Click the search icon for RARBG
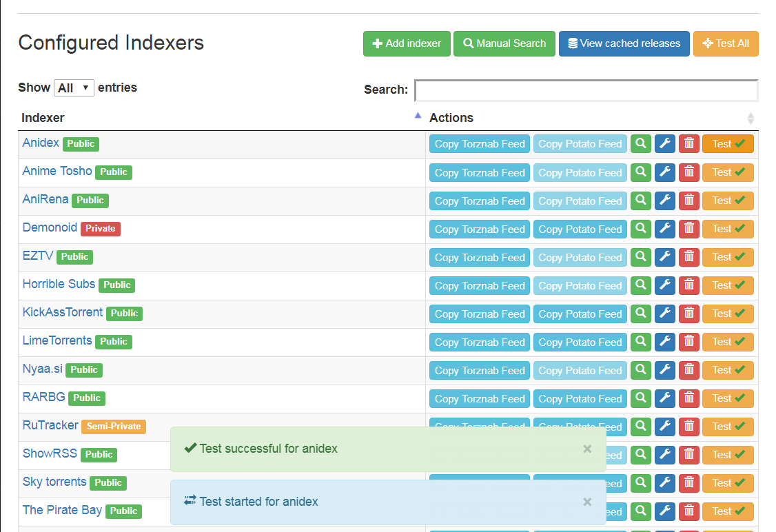Image resolution: width=776 pixels, height=532 pixels. (x=640, y=398)
